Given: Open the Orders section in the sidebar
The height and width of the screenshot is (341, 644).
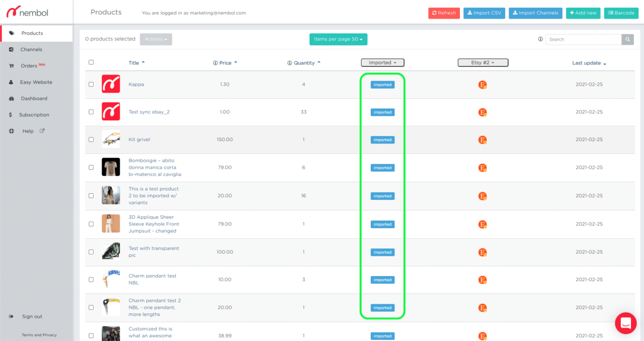Looking at the screenshot, I should pos(28,65).
